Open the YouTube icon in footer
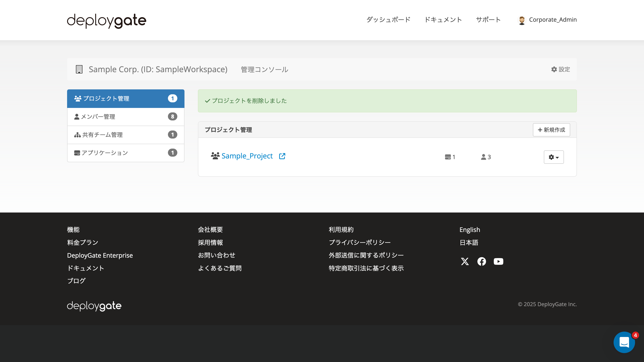Image resolution: width=644 pixels, height=362 pixels. point(498,261)
